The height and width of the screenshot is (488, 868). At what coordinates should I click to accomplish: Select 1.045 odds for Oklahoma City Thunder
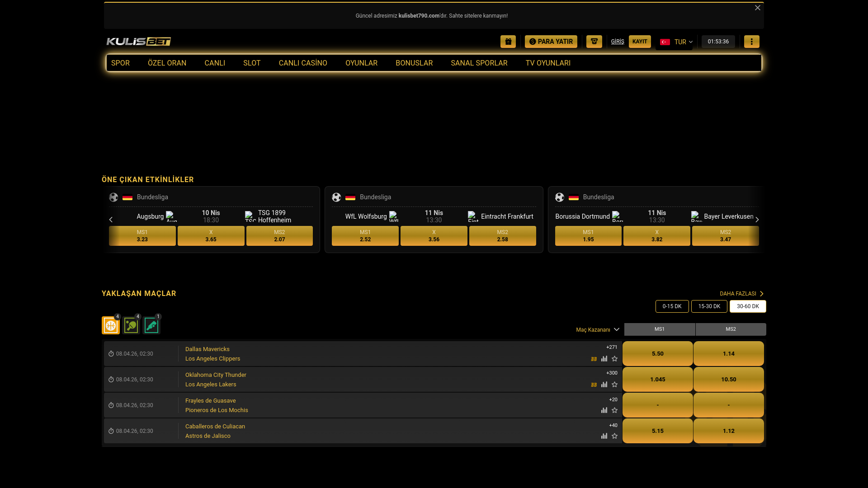[x=658, y=380]
